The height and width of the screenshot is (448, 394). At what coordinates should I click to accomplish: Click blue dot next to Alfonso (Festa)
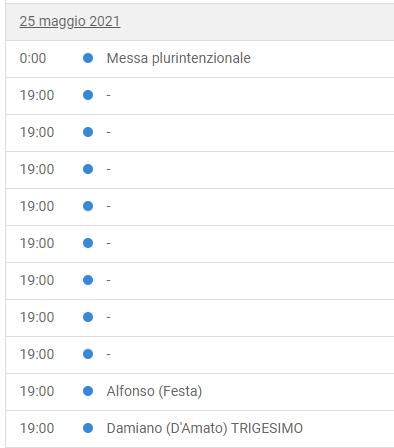point(88,391)
